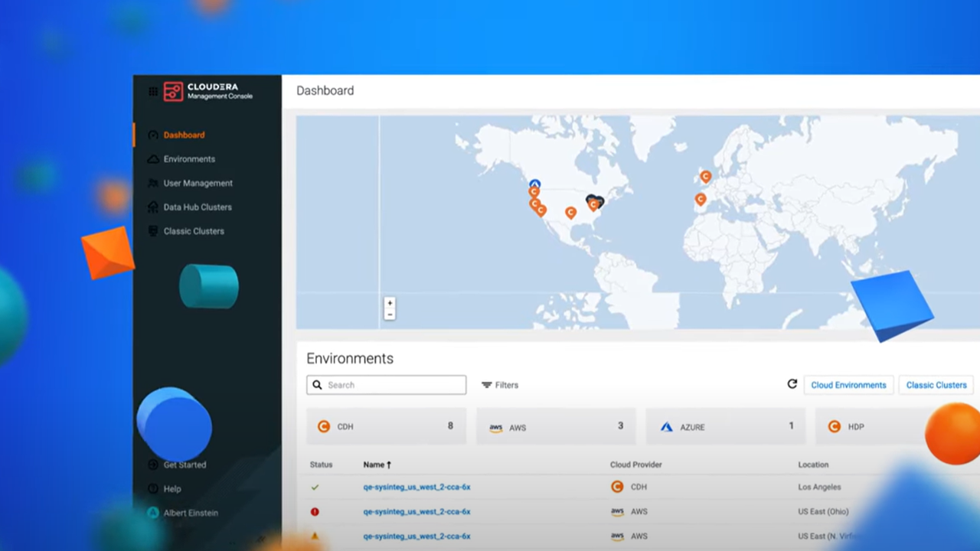Click the Classic Clusters server icon
980x551 pixels.
[153, 231]
